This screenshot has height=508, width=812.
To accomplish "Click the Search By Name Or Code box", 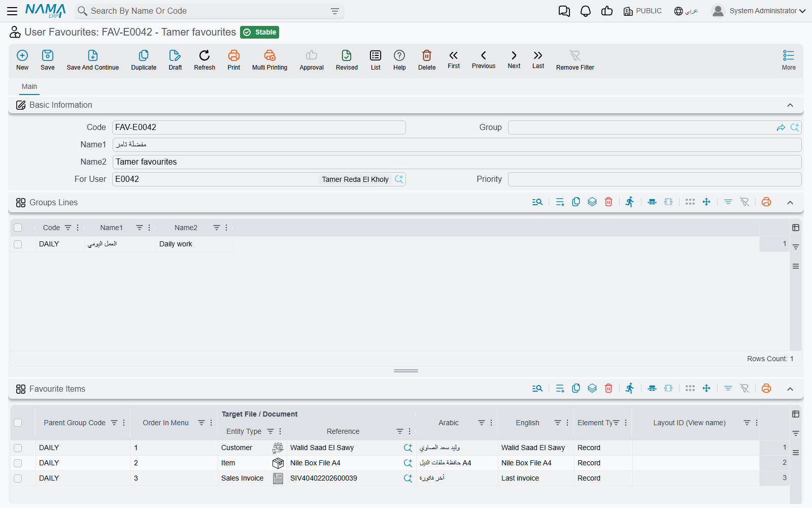I will pos(209,11).
